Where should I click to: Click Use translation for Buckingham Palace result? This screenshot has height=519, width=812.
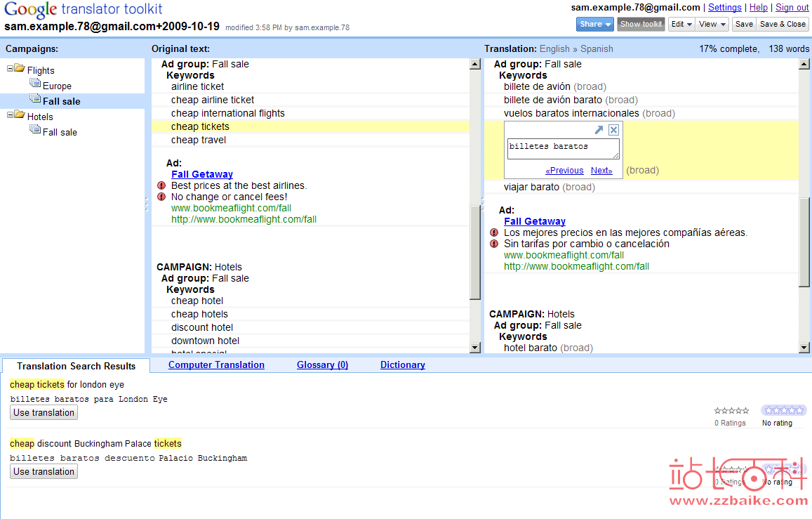[44, 471]
